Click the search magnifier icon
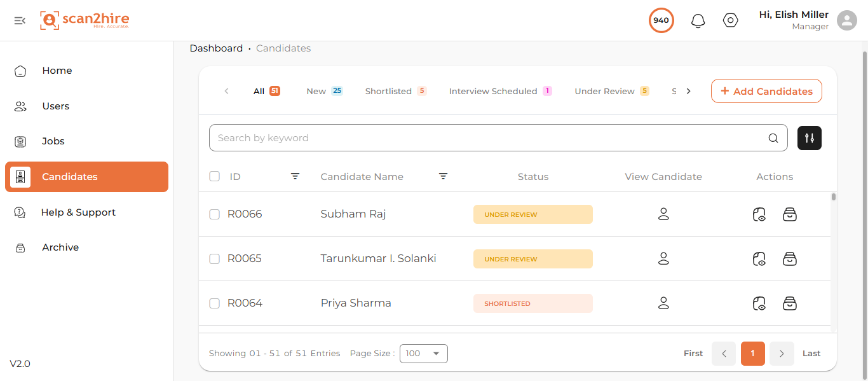Screen dimensions: 868x381 coord(773,138)
